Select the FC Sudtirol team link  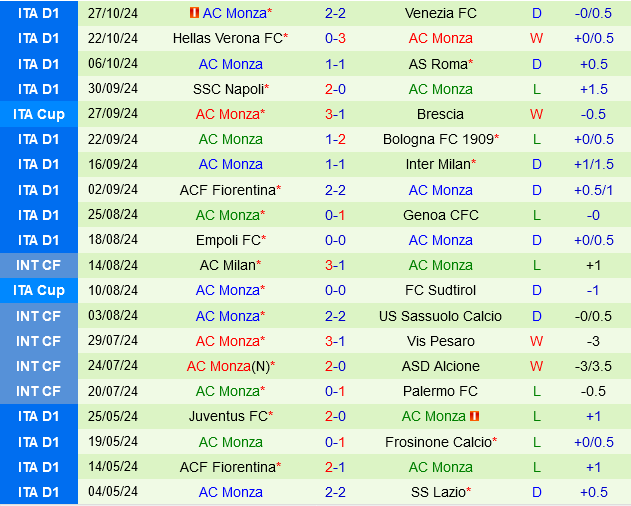(x=440, y=290)
